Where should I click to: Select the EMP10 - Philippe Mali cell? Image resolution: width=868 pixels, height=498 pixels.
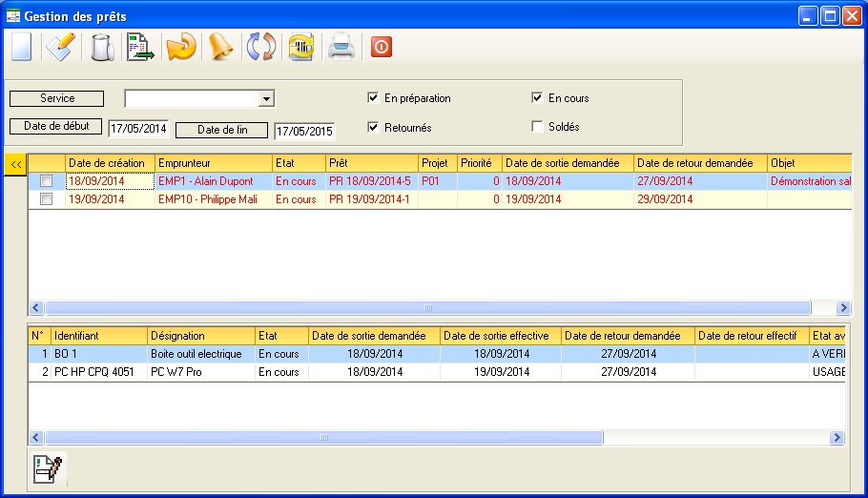(x=214, y=199)
